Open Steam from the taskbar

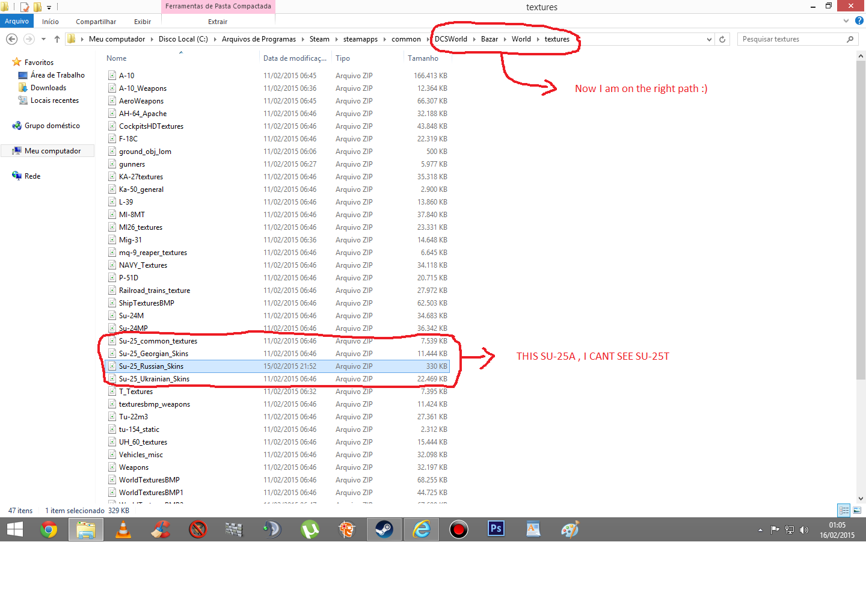(384, 529)
